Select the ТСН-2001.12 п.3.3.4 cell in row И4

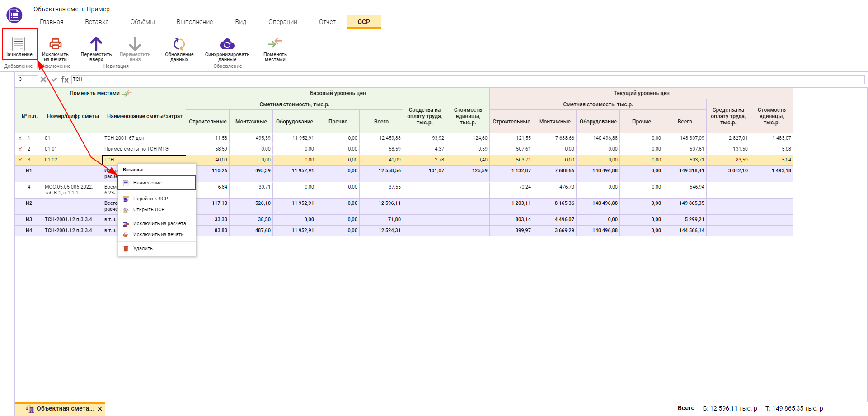click(72, 230)
